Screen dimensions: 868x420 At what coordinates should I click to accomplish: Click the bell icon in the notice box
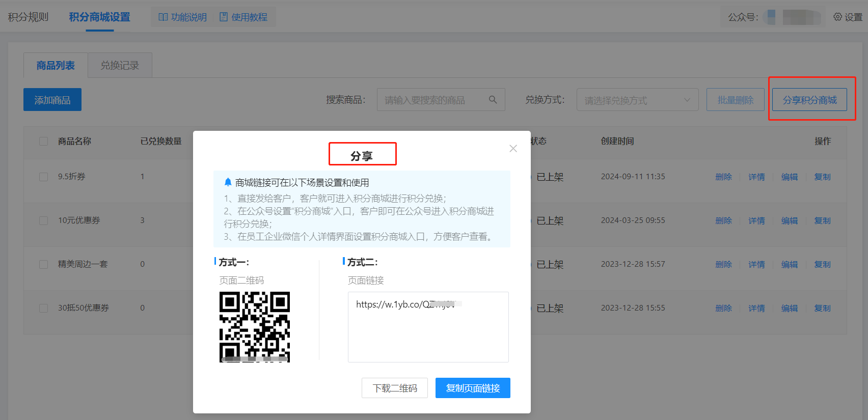228,182
